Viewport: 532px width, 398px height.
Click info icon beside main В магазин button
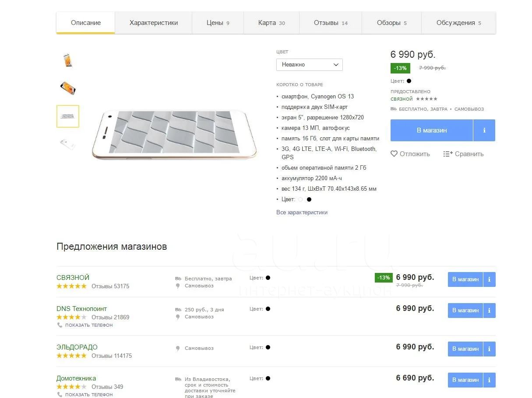484,130
